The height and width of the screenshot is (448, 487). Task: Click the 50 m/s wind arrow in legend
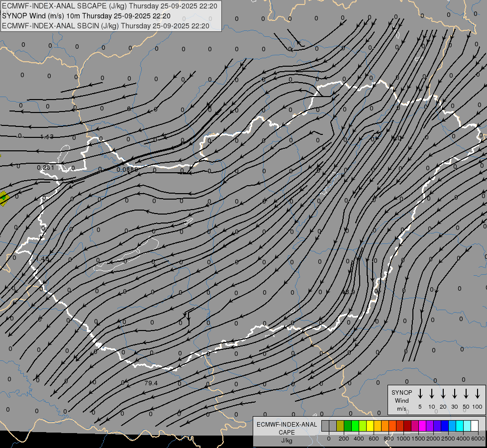coord(466,394)
